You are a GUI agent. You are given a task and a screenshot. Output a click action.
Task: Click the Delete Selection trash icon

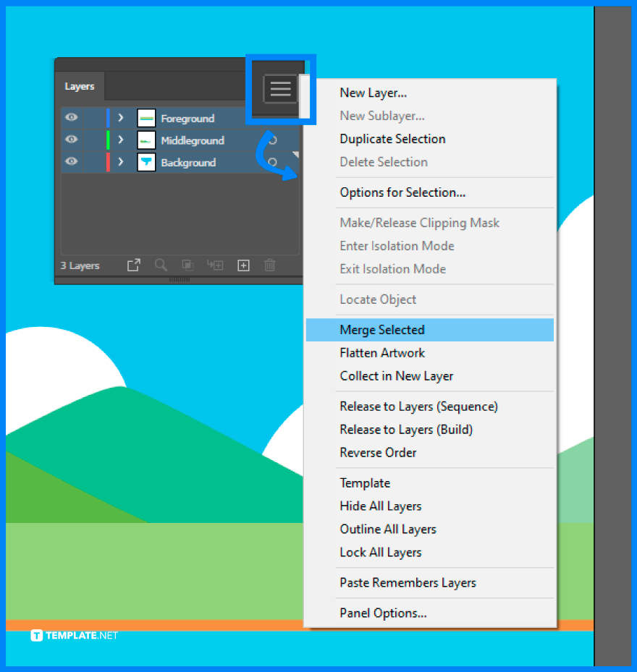(x=269, y=265)
